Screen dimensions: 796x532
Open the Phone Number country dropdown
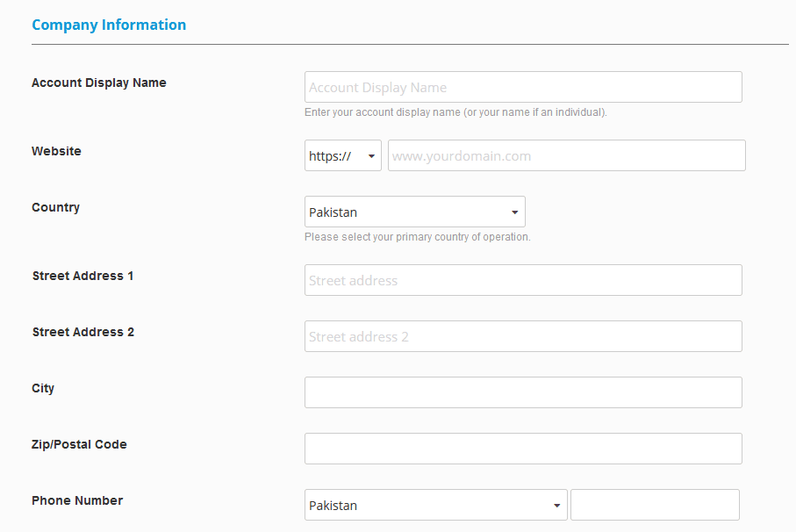tap(435, 505)
